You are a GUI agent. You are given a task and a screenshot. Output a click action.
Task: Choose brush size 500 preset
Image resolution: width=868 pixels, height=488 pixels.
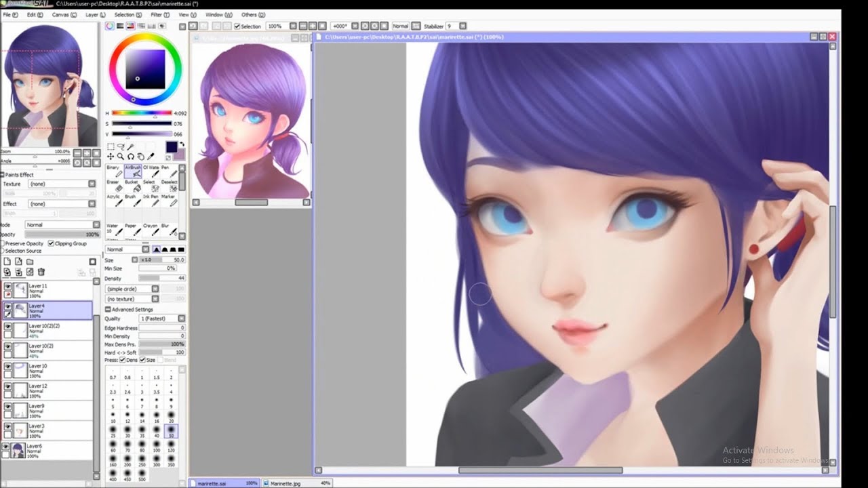142,474
